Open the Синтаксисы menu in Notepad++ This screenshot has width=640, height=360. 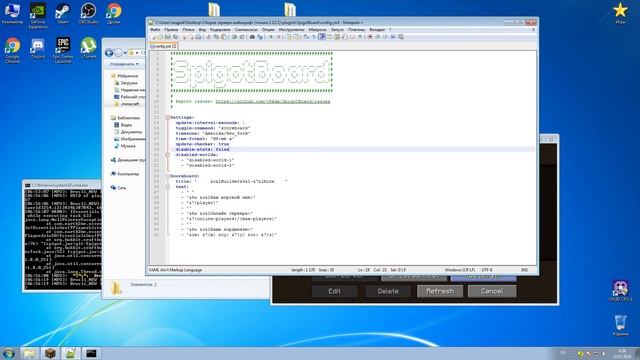point(246,30)
